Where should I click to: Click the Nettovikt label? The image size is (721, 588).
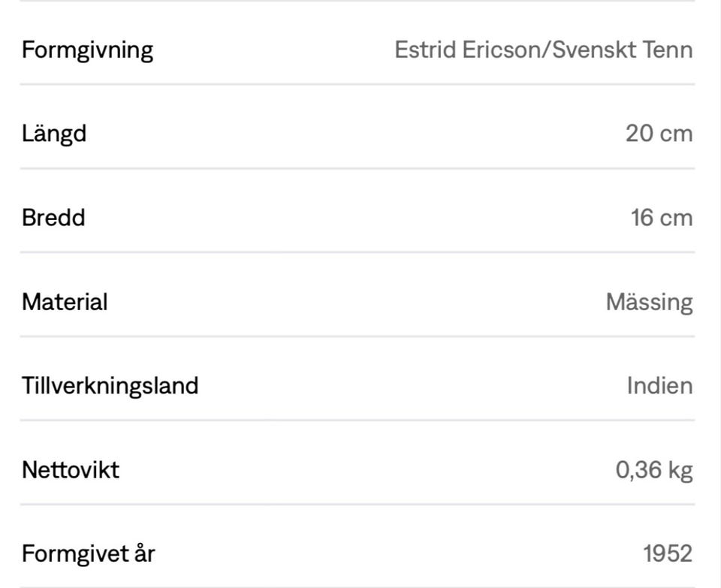pyautogui.click(x=71, y=470)
